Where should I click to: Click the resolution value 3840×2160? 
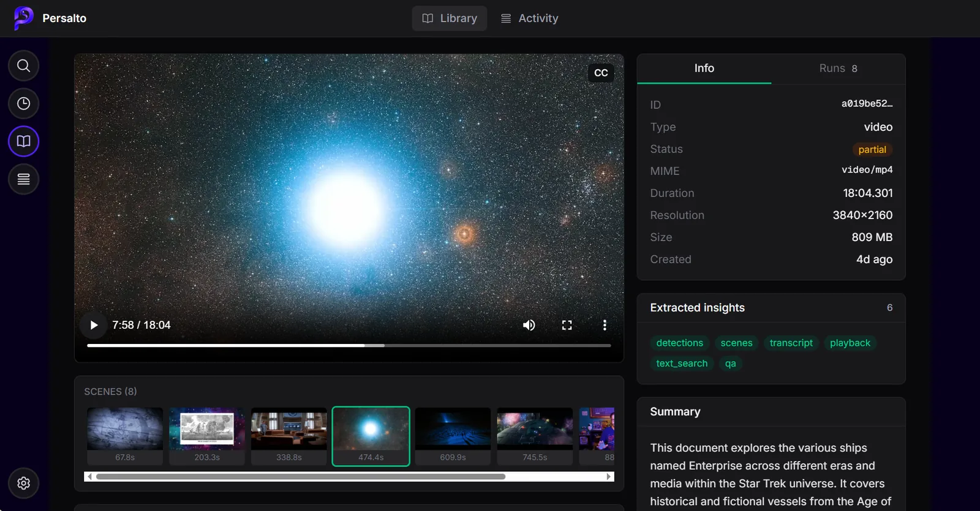coord(862,215)
